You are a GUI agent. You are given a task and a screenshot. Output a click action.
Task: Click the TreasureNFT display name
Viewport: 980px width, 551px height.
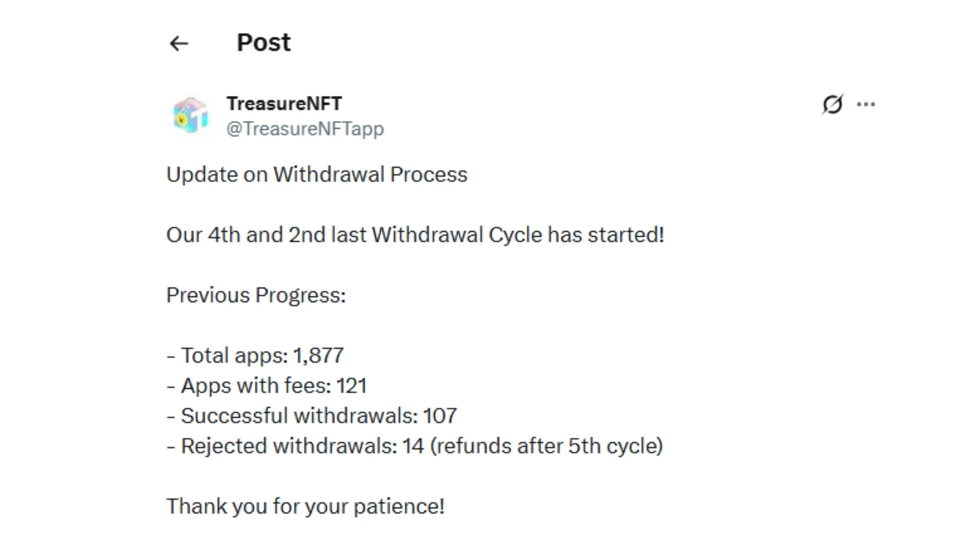click(x=284, y=104)
